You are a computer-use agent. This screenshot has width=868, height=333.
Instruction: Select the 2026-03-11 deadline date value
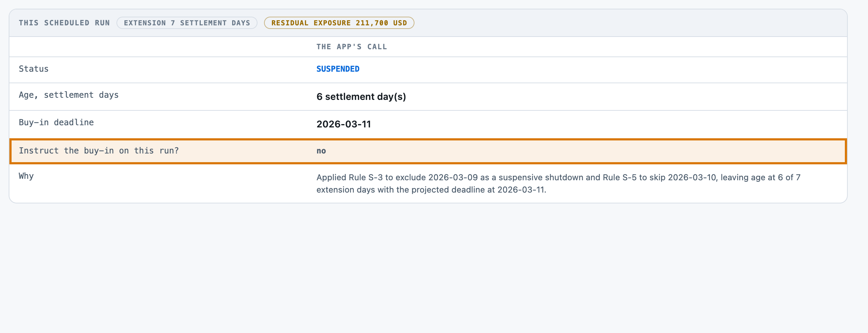tap(344, 124)
